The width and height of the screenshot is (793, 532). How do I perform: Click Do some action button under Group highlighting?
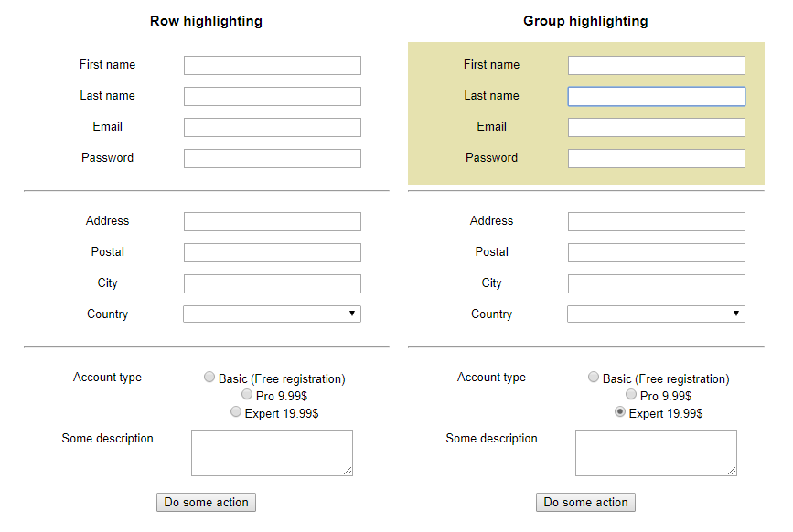pos(585,502)
